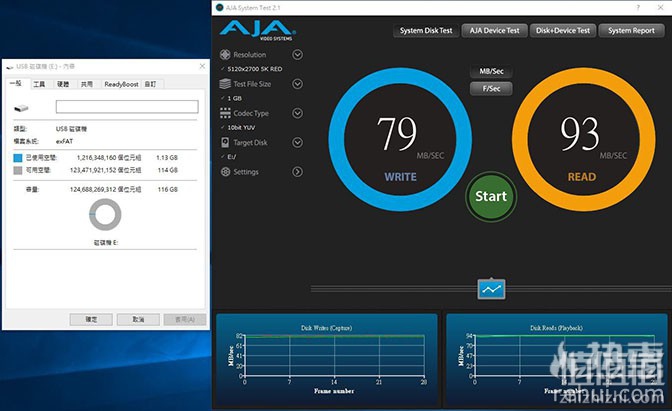Expand the Target Disk dropdown

pos(297,142)
